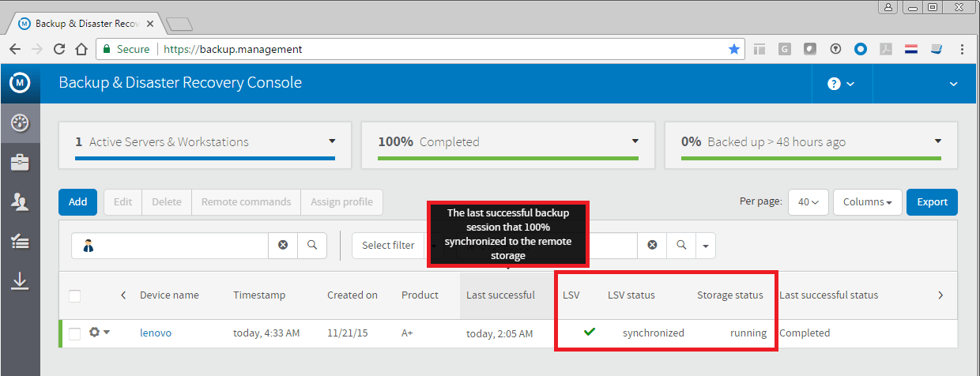
Task: Click the M logo in the console header
Action: [x=20, y=82]
